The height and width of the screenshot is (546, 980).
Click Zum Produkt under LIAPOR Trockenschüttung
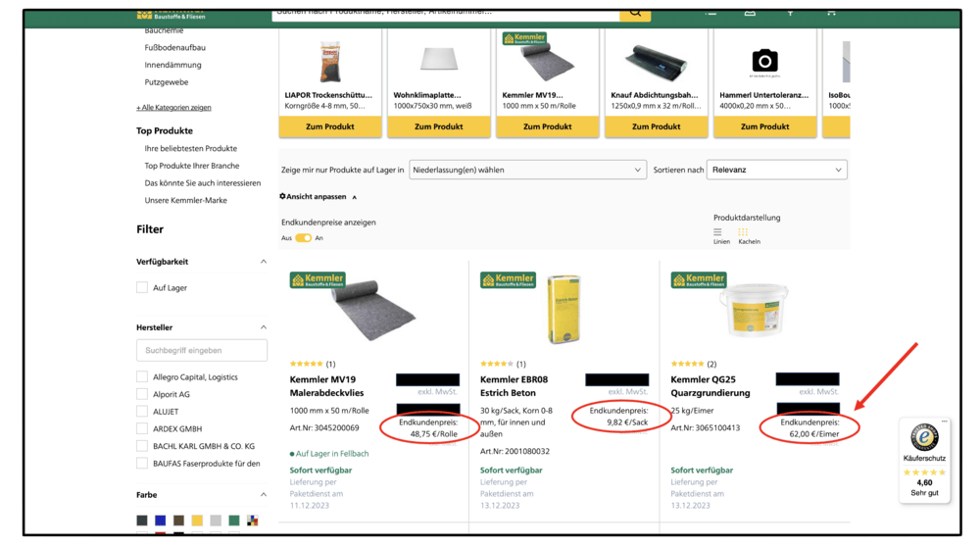coord(330,126)
